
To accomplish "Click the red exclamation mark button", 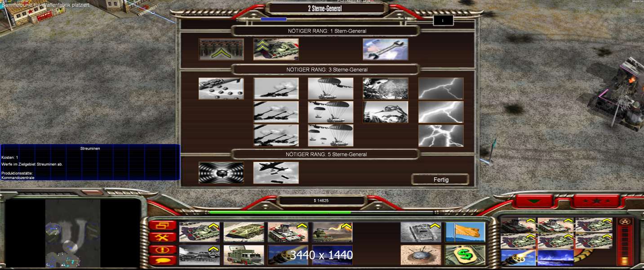I will [162, 249].
